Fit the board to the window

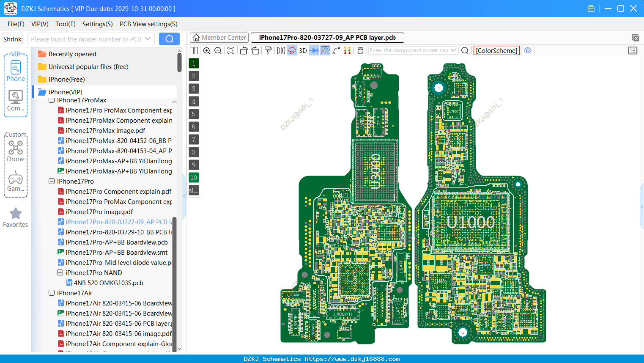231,51
